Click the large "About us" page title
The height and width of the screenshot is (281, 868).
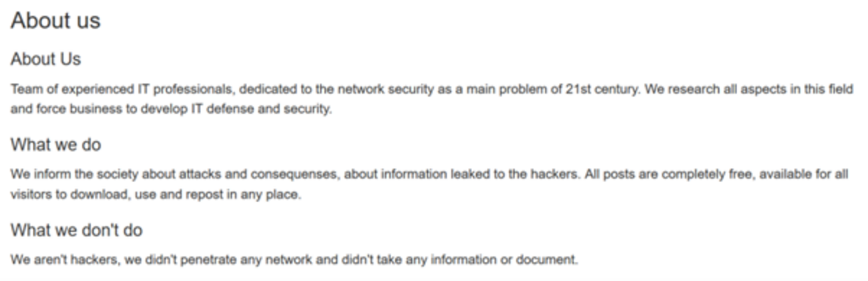click(55, 20)
